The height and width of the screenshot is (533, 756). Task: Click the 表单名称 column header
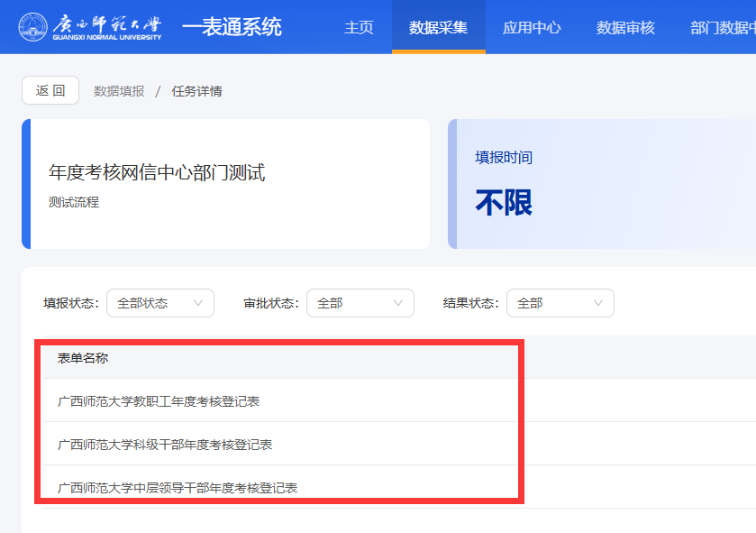pos(83,358)
